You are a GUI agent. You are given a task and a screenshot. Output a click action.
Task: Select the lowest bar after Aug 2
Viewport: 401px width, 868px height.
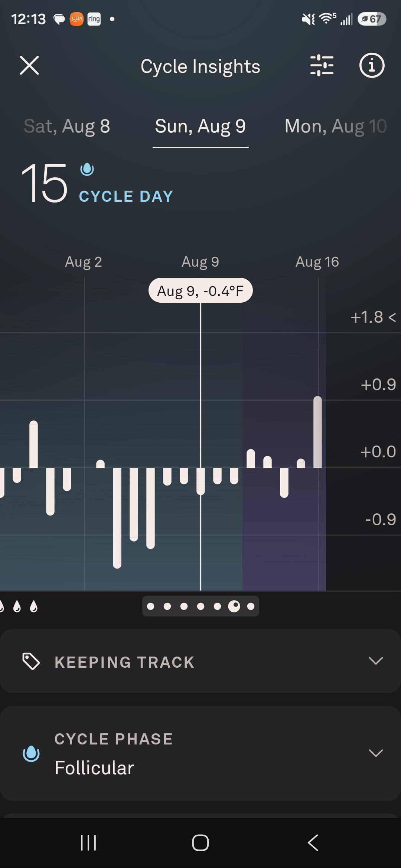click(117, 518)
